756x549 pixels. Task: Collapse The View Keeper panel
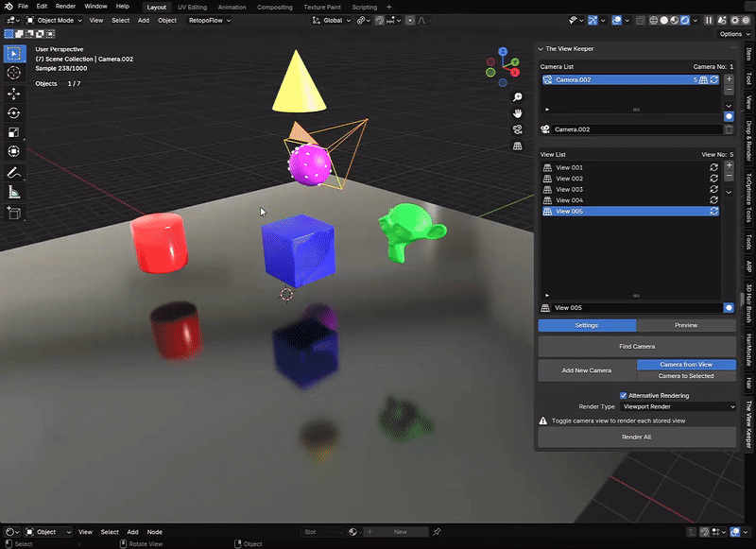[541, 49]
